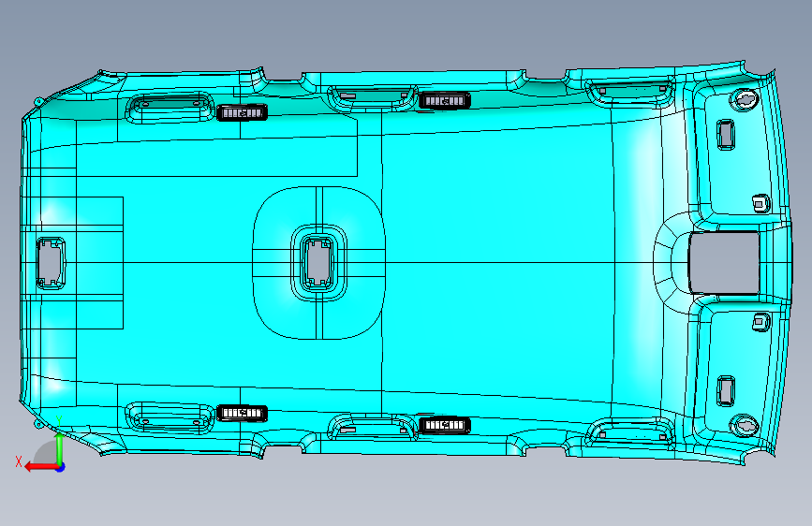
Task: Click the green Y axis arrow of the triad
Action: pos(60,447)
